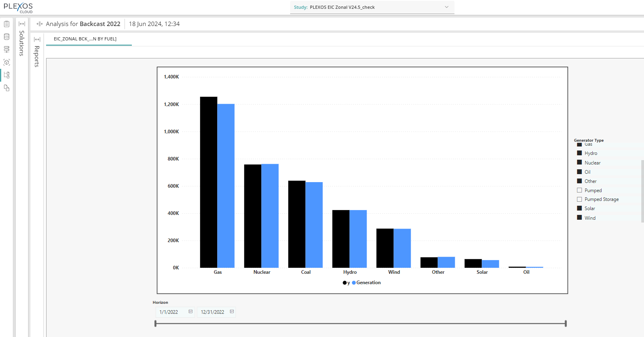Click the collapse icon beside Analysis title

39,24
